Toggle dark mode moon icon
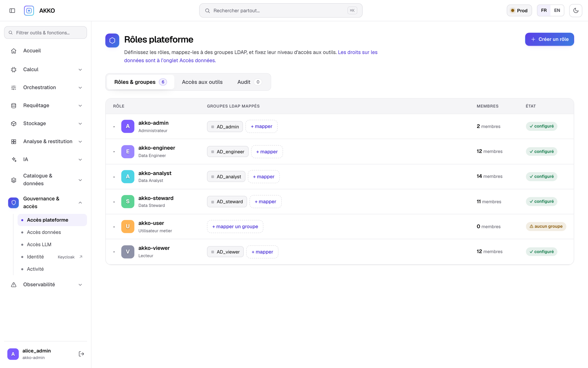Image resolution: width=588 pixels, height=368 pixels. tap(575, 10)
